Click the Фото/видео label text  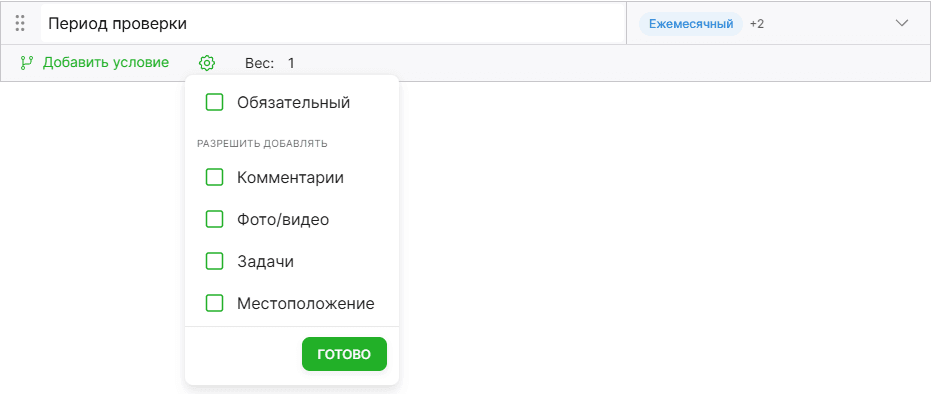tap(283, 220)
